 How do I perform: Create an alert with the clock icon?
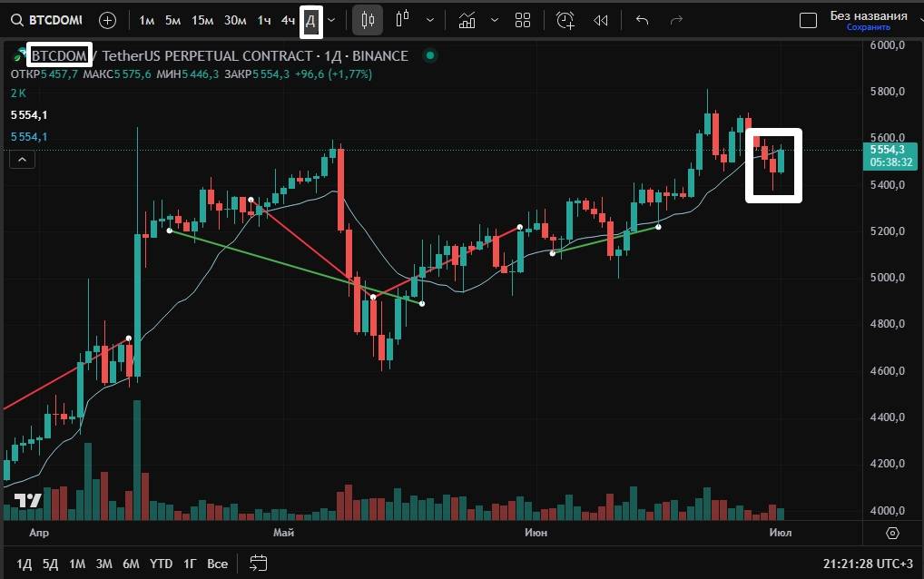(x=565, y=21)
